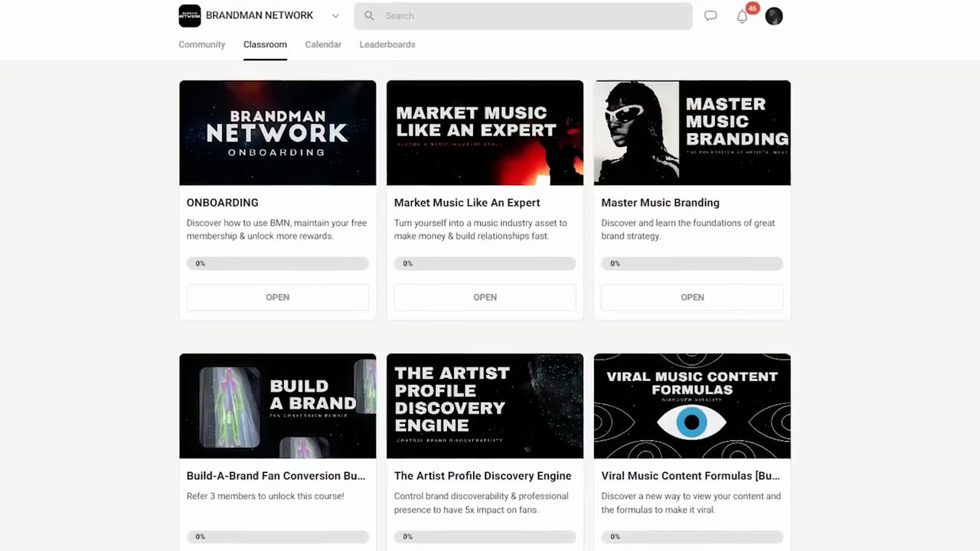Click the Build A Brand course thumbnail

pos(277,406)
